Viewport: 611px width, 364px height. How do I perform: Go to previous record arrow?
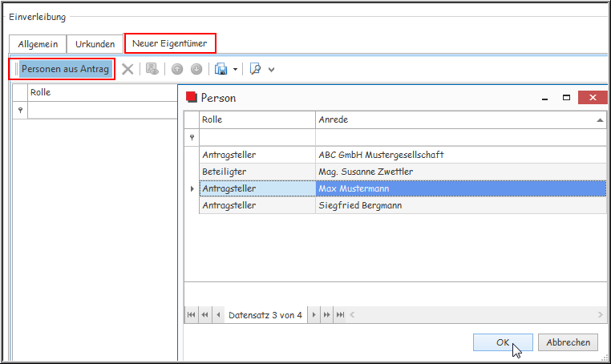(218, 314)
